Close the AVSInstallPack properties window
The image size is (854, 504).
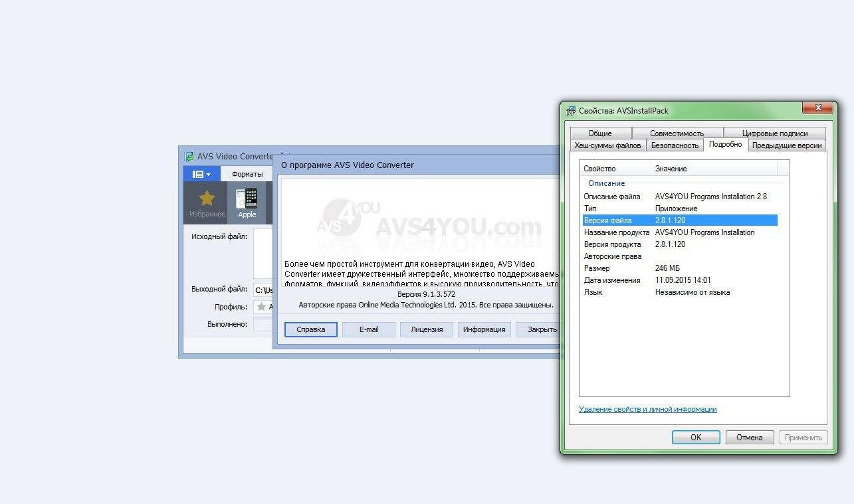point(817,108)
